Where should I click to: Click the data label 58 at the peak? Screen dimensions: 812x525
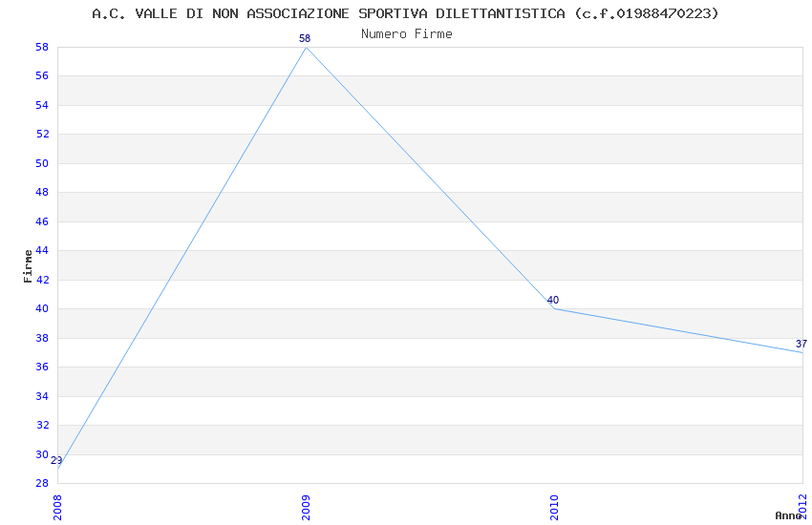(x=305, y=38)
